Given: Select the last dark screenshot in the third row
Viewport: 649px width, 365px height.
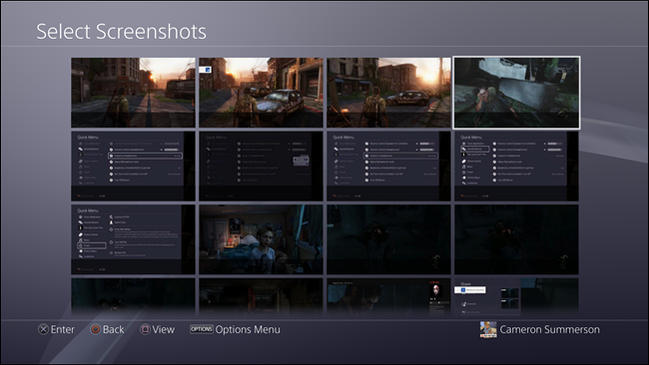Looking at the screenshot, I should (x=517, y=239).
